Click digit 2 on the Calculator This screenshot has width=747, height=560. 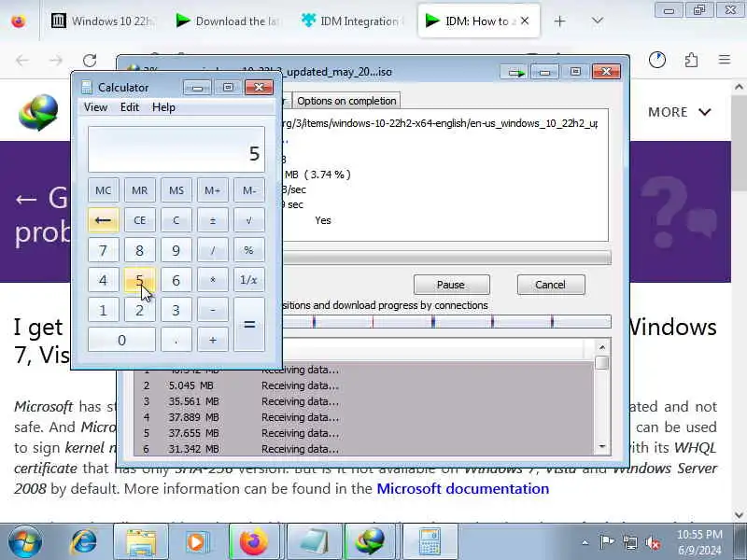[x=139, y=310]
